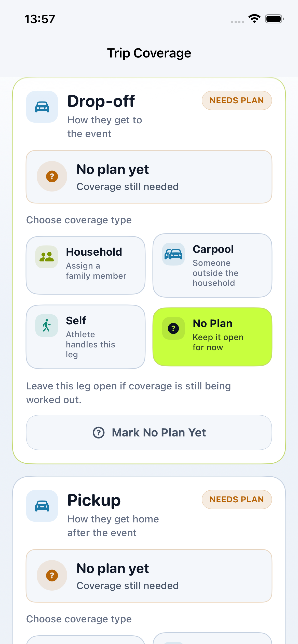Tap the Pickup car icon

tap(42, 506)
